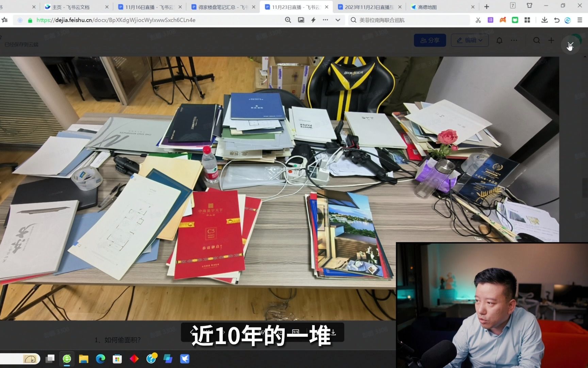This screenshot has width=588, height=368.
Task: Open the Feishu bird icon in taskbar
Action: tap(185, 358)
